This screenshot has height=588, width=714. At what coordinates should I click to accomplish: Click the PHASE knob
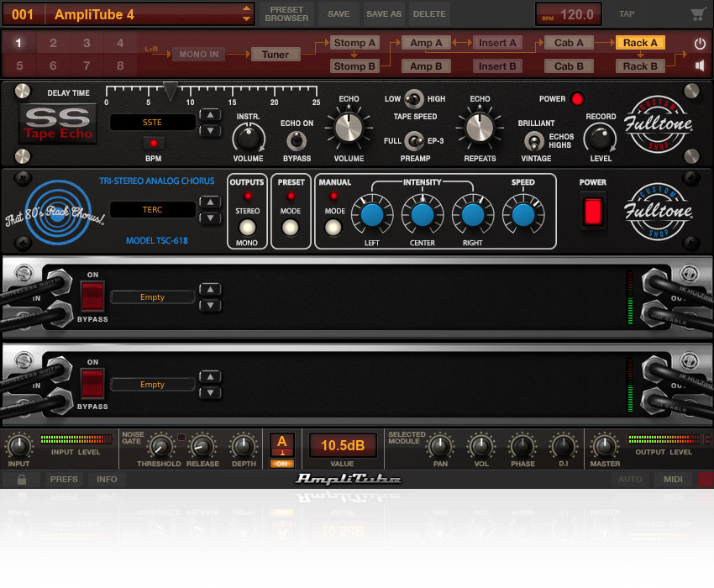coord(522,446)
